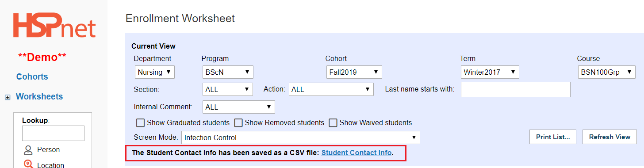Open the Internal Comment dropdown

pyautogui.click(x=239, y=107)
